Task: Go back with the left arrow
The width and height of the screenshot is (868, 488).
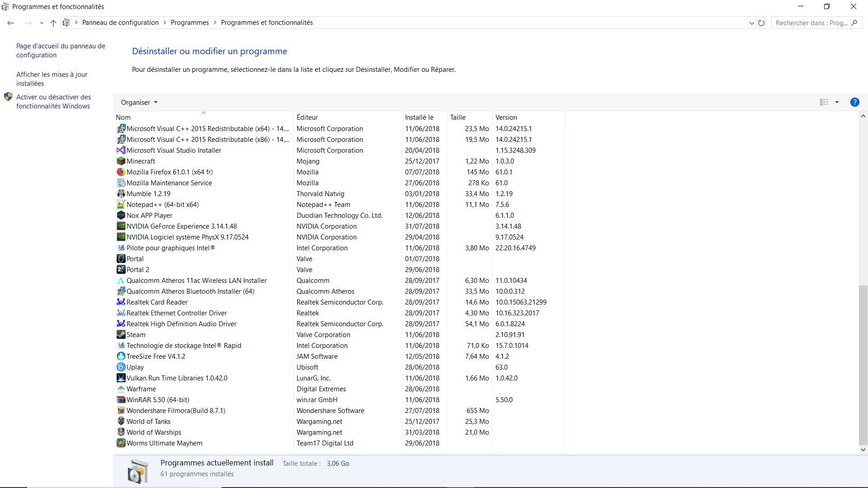Action: coord(11,23)
